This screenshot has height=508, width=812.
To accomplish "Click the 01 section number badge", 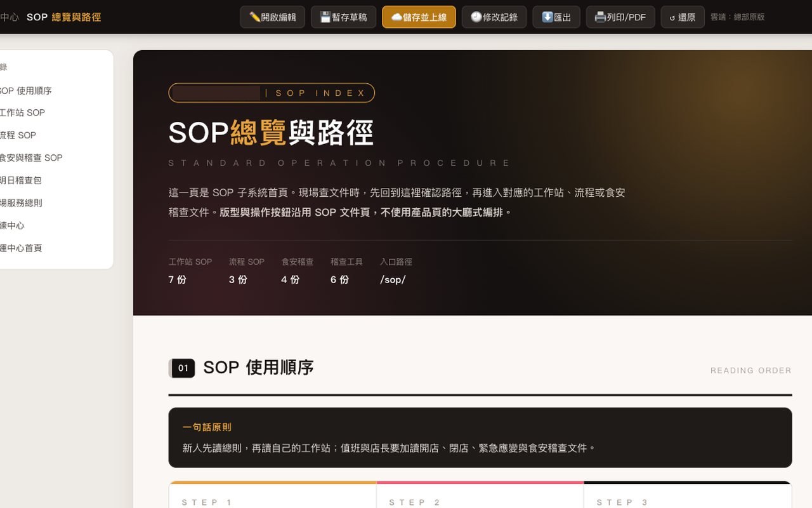I will click(183, 368).
